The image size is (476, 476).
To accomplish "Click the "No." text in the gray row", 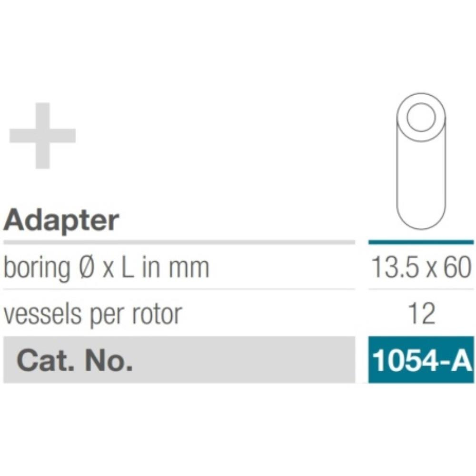I will [x=109, y=360].
